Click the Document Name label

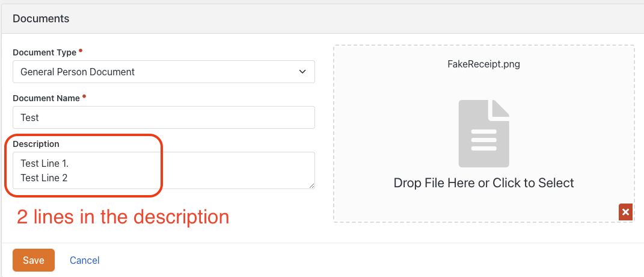pyautogui.click(x=46, y=98)
